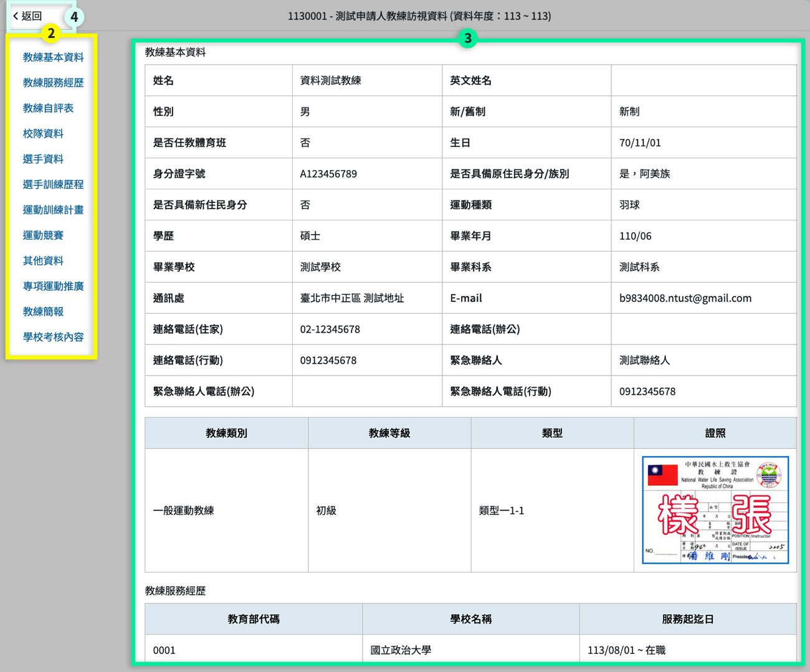View 教練簡報 from sidebar

click(x=43, y=312)
